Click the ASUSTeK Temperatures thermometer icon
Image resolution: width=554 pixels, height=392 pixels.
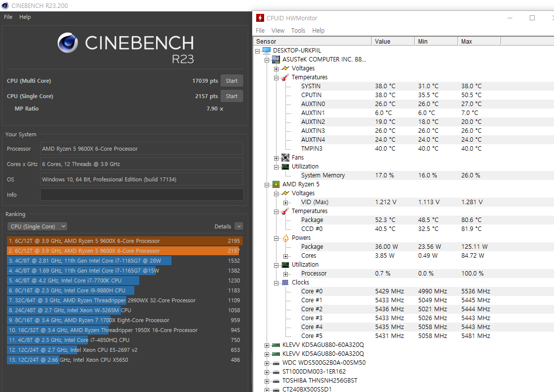[x=285, y=77]
